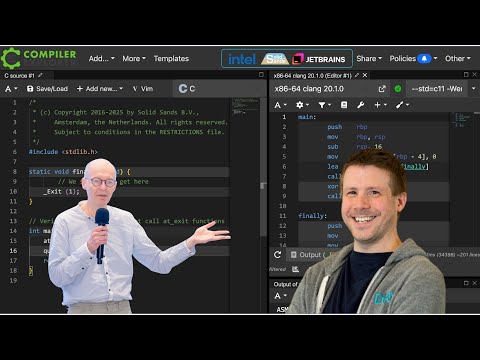This screenshot has height=360, width=480.
Task: Select the C source #1 tab
Action: tap(19, 76)
